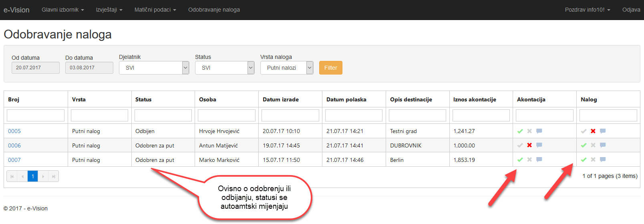Image resolution: width=644 pixels, height=224 pixels.
Task: Go to e-Vision home brand link
Action: [x=16, y=10]
